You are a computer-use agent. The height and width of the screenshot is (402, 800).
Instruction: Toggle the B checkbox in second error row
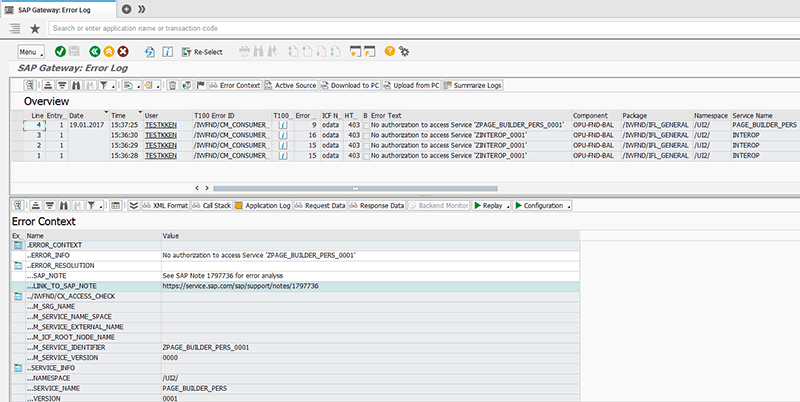(365, 135)
